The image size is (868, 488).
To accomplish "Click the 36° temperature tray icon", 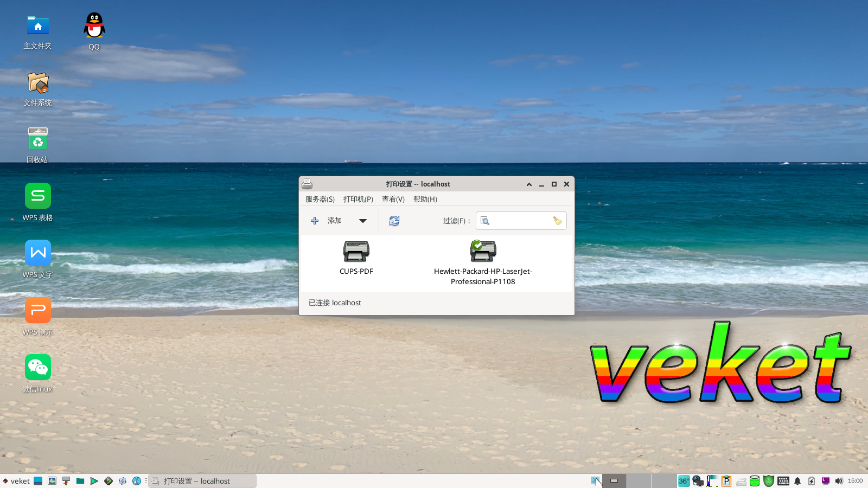I will click(x=684, y=481).
